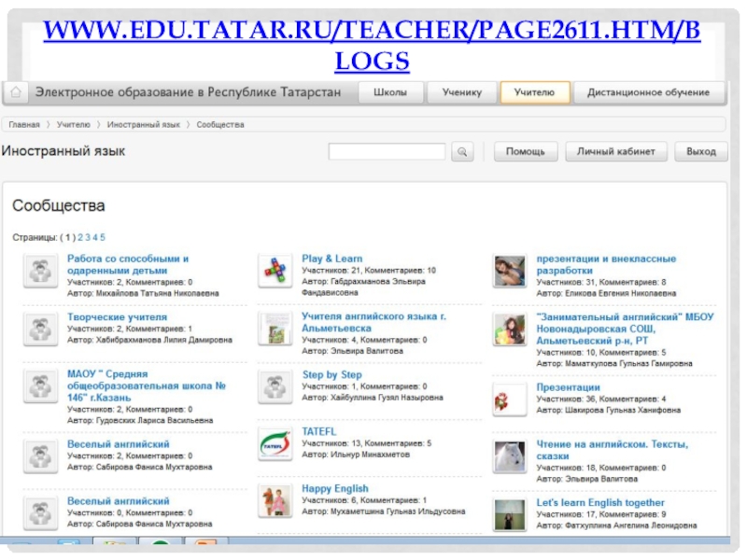Click Главная in the breadcrumb
747x560 pixels.
pyautogui.click(x=24, y=124)
